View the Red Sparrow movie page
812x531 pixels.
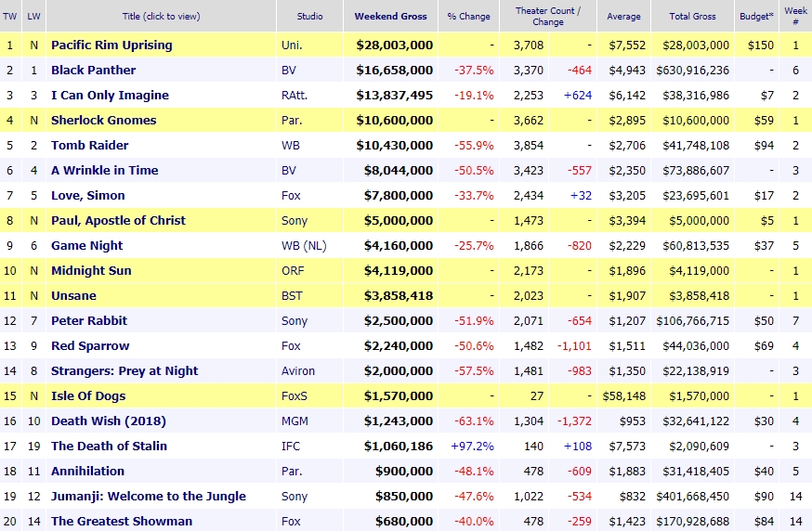click(90, 346)
